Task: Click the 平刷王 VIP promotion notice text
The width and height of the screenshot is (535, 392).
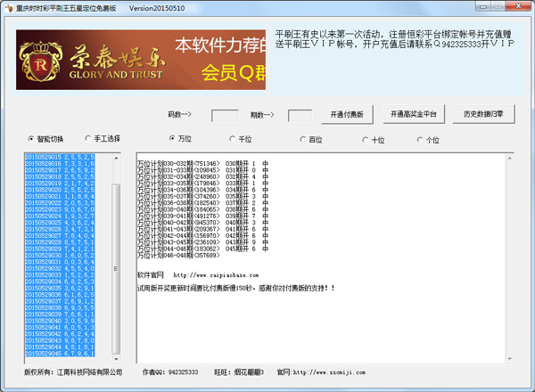Action: tap(394, 39)
